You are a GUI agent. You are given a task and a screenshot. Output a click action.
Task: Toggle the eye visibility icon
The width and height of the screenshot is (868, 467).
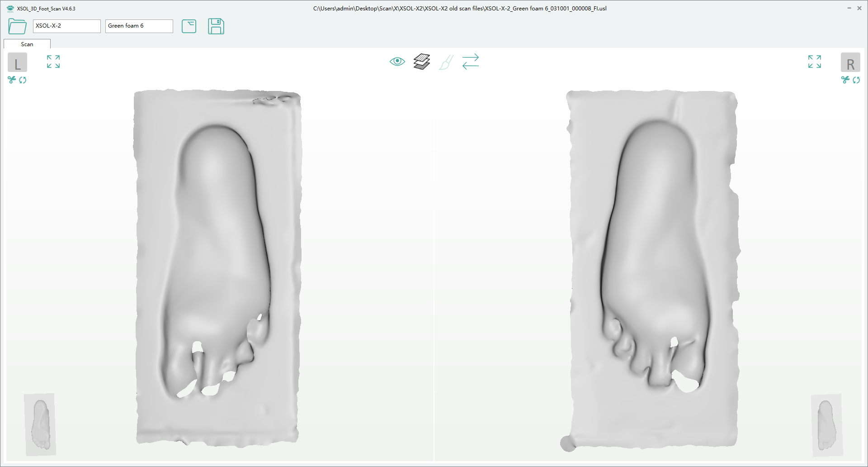(397, 62)
